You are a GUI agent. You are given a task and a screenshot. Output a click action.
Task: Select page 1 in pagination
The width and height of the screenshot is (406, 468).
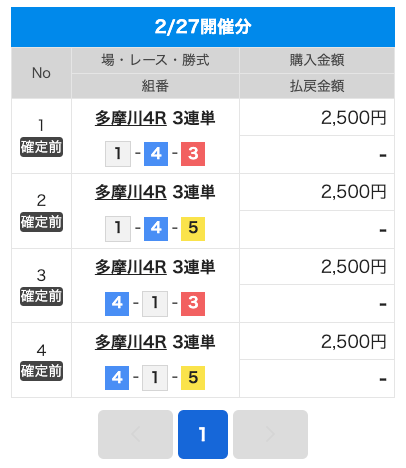pos(203,434)
